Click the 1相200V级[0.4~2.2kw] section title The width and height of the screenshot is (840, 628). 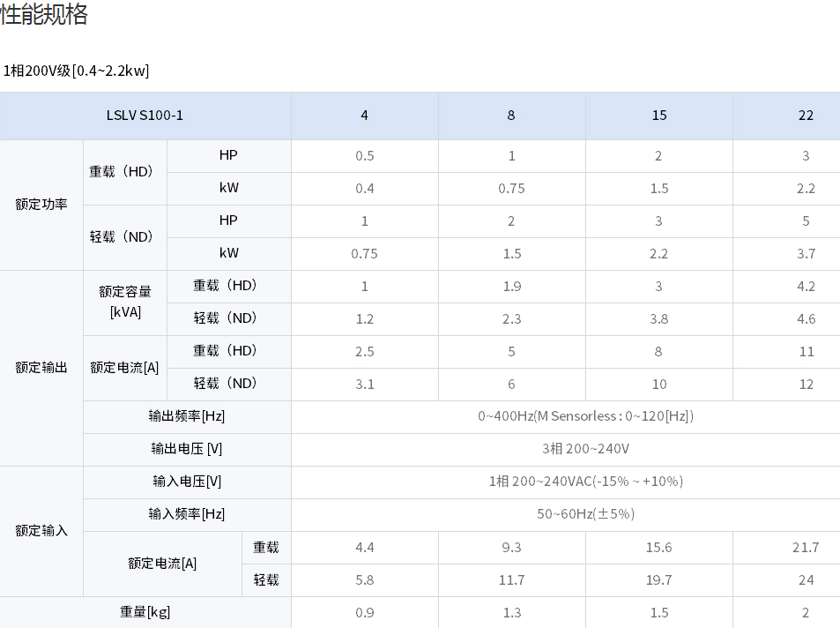(x=76, y=71)
